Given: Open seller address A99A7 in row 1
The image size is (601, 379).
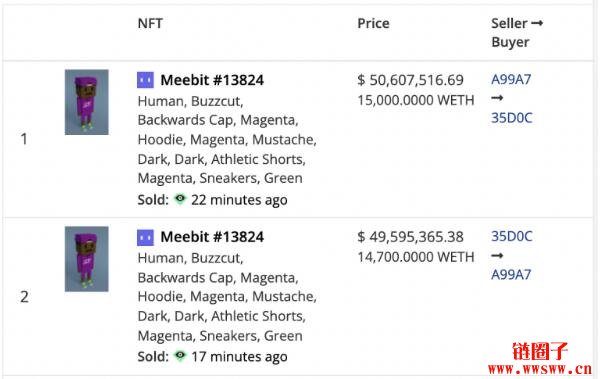Looking at the screenshot, I should [x=511, y=79].
